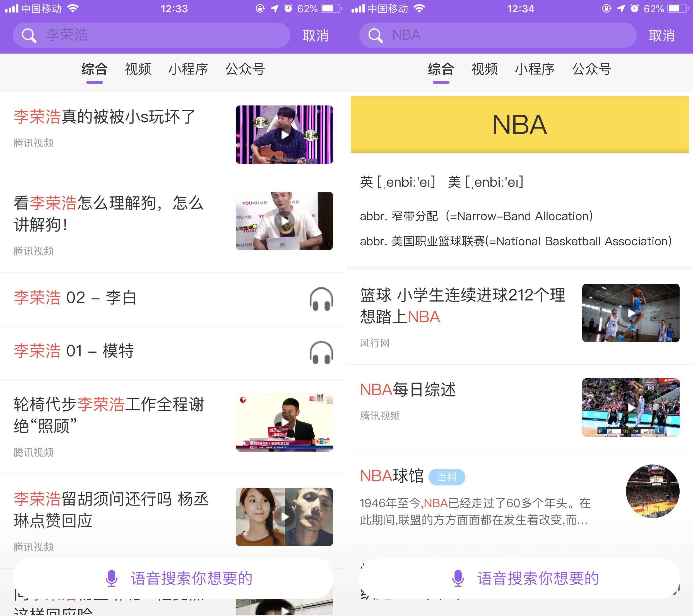Play the 李荣浩真的被被小s玩坏了 video thumbnail
The image size is (693, 616).
[x=284, y=134]
